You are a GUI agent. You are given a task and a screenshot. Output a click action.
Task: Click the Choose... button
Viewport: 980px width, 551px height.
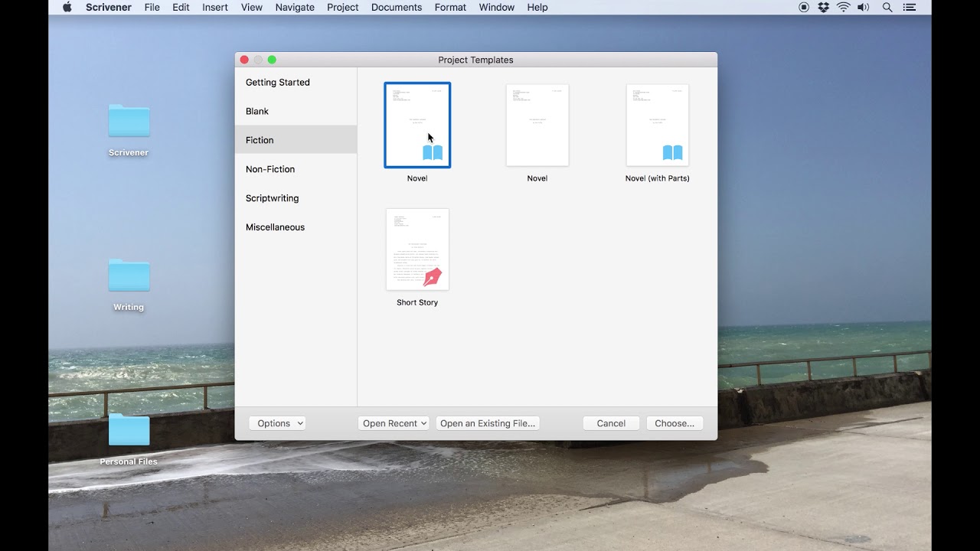(675, 423)
